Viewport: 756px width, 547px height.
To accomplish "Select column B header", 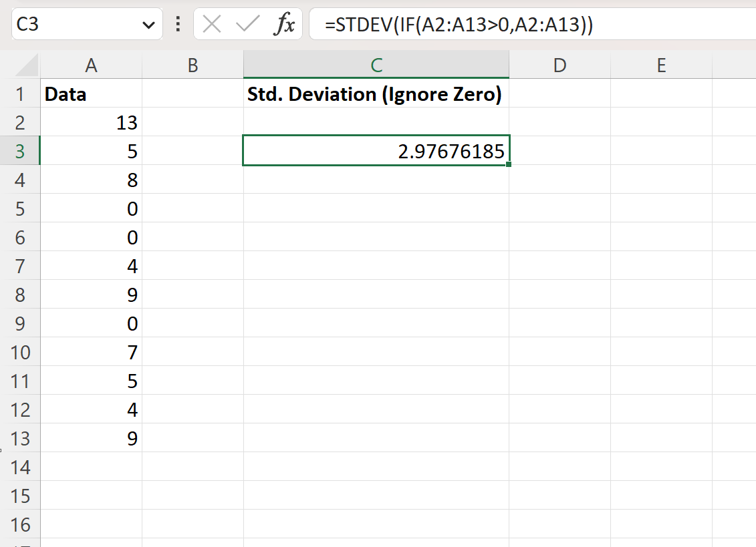I will (193, 65).
